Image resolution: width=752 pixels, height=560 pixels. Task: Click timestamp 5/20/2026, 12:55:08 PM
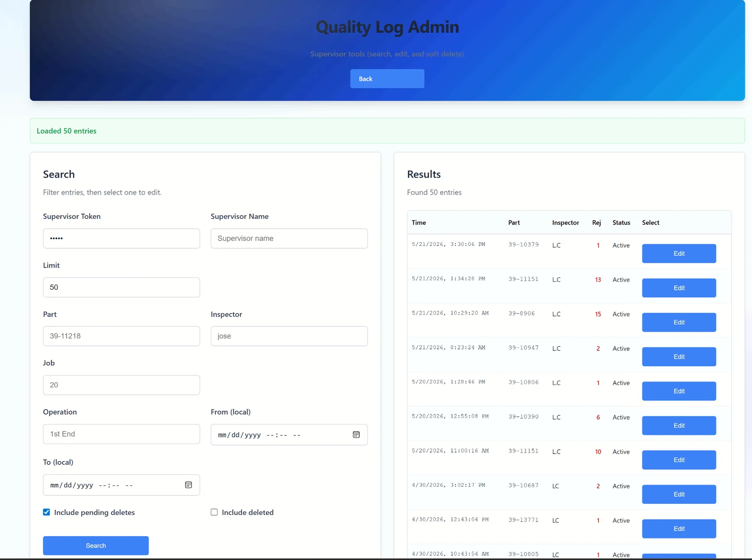click(x=450, y=416)
